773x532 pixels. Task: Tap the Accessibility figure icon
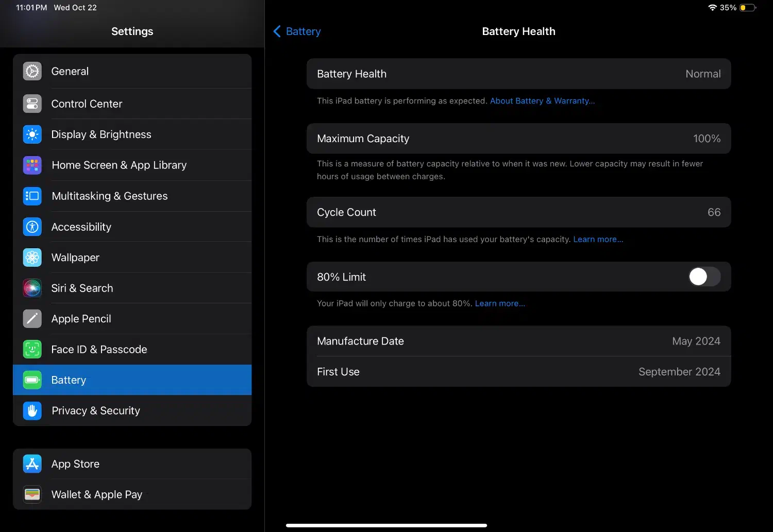click(32, 227)
